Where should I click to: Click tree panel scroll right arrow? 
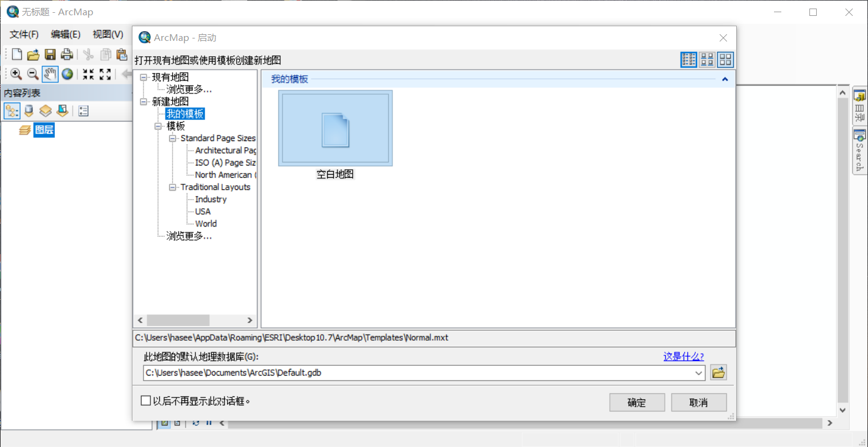coord(250,320)
